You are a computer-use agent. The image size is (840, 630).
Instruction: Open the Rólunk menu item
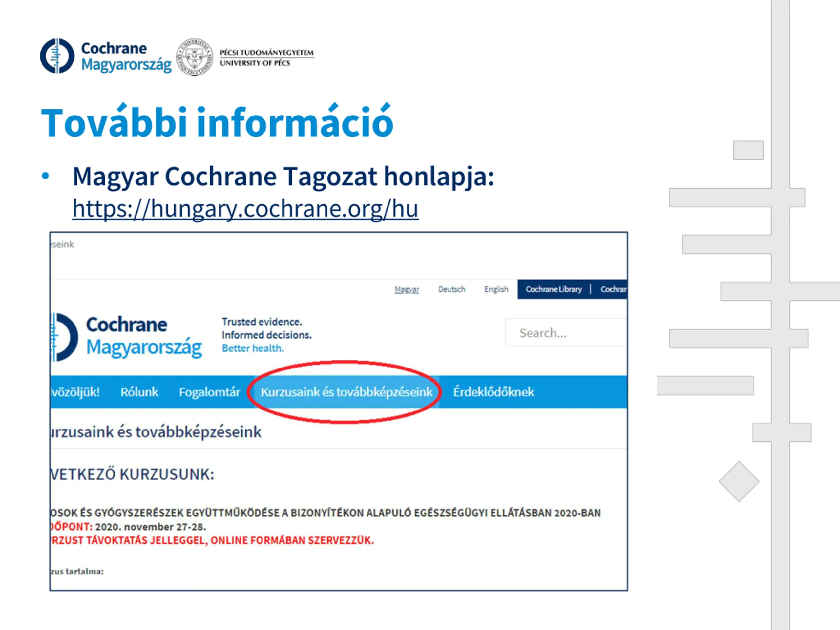point(139,392)
